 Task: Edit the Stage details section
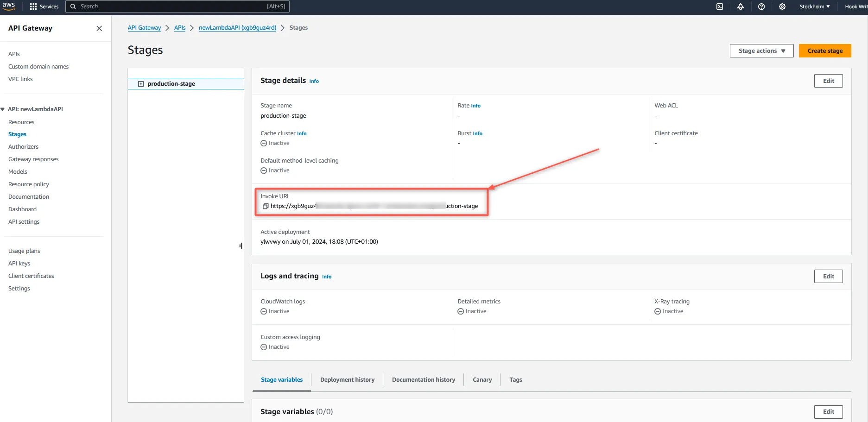tap(829, 81)
